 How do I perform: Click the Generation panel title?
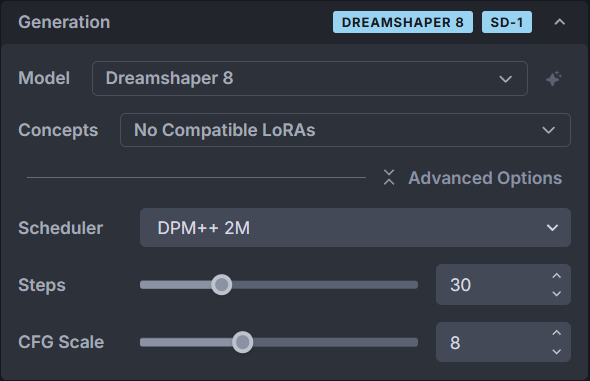point(64,22)
